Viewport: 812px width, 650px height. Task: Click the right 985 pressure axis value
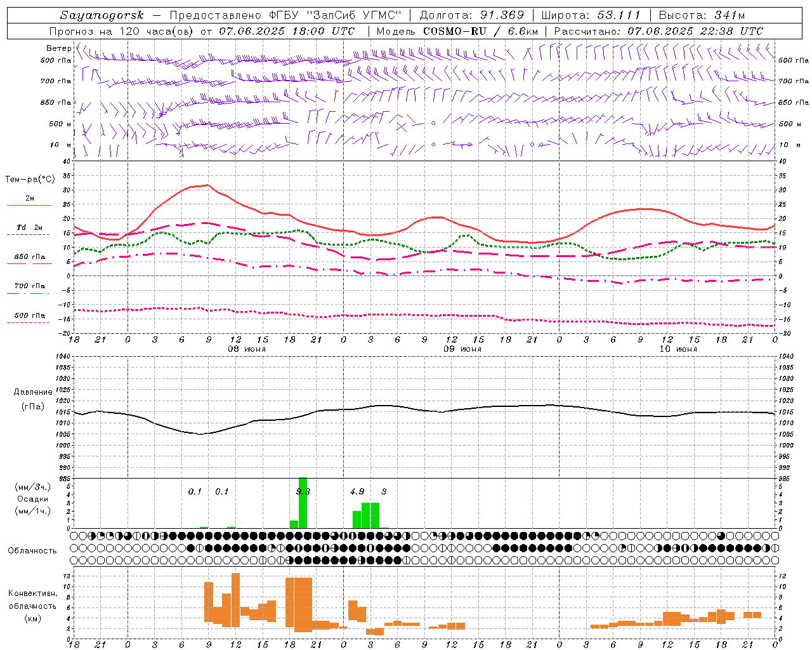tap(784, 479)
